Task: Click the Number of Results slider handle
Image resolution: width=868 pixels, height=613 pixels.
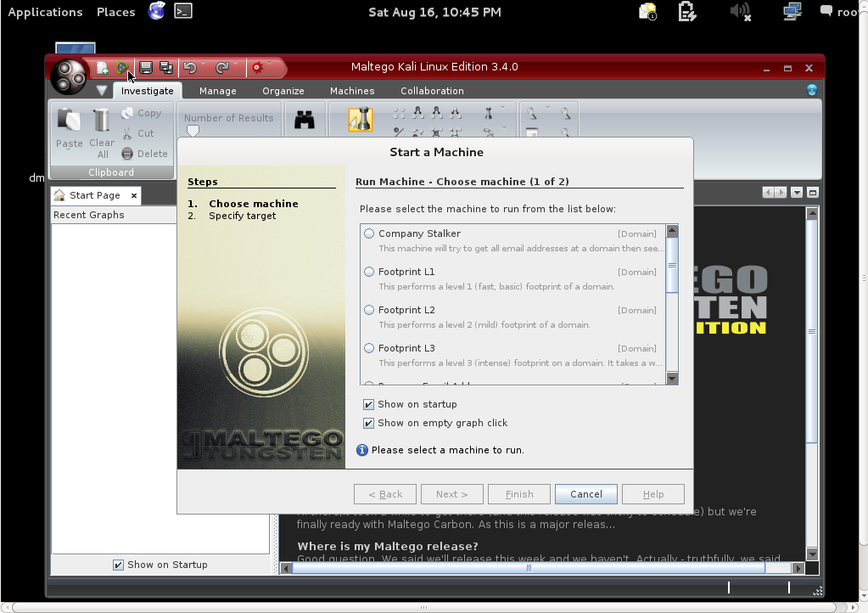Action: pos(193,131)
